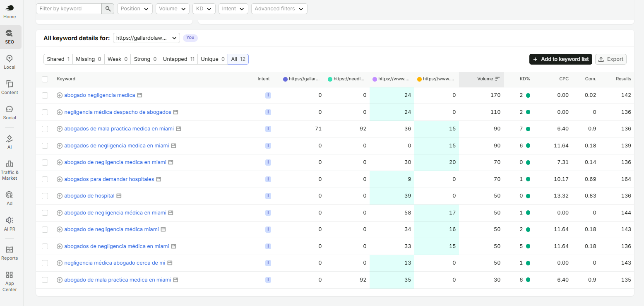Select the Missing keywords tab
The width and height of the screenshot is (644, 306).
tap(89, 59)
